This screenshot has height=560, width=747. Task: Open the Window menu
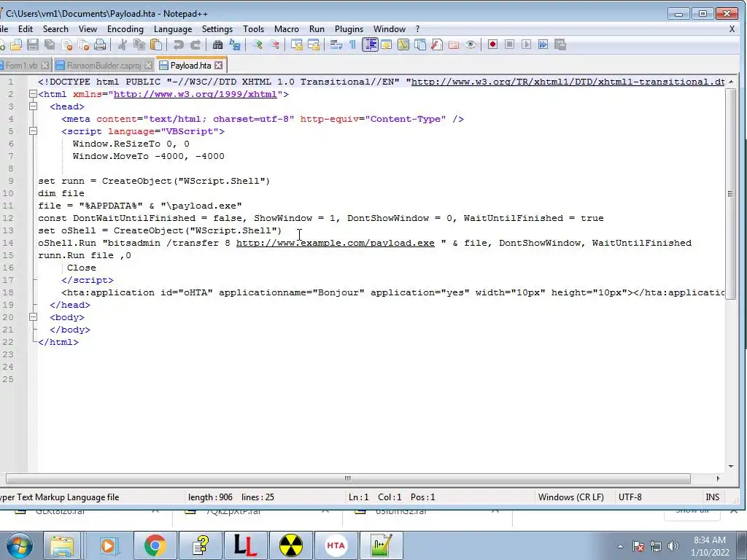(x=390, y=29)
